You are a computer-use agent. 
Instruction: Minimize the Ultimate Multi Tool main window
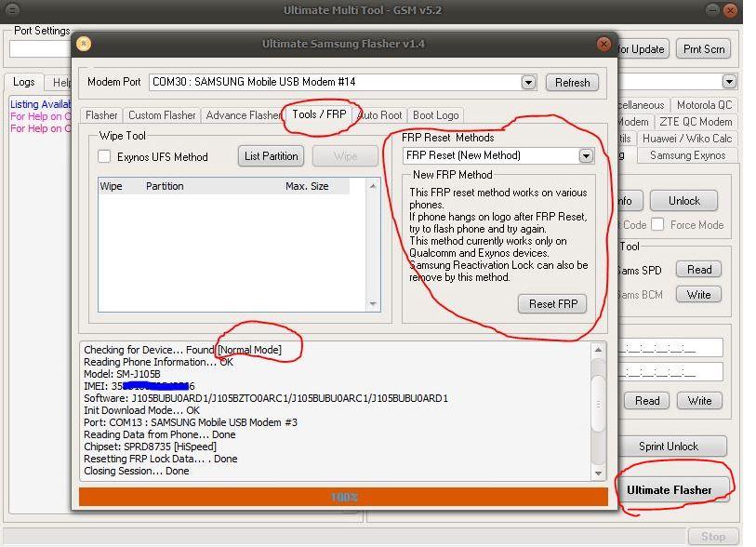[713, 10]
